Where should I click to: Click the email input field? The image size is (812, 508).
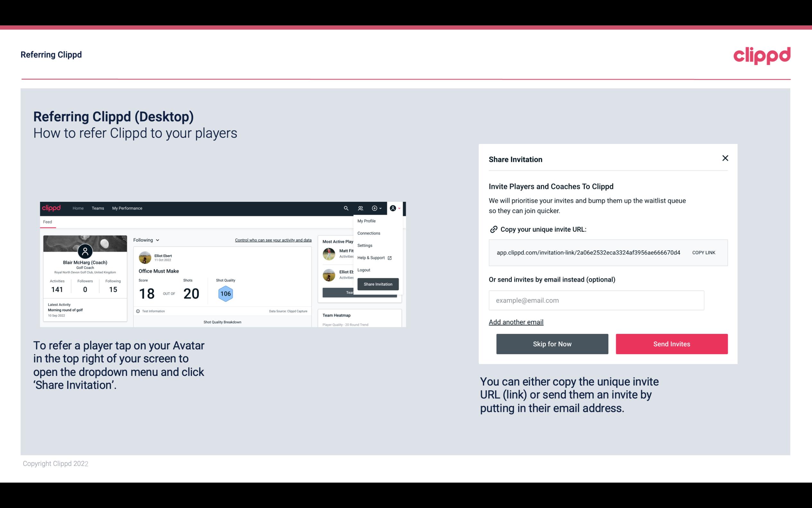(596, 300)
